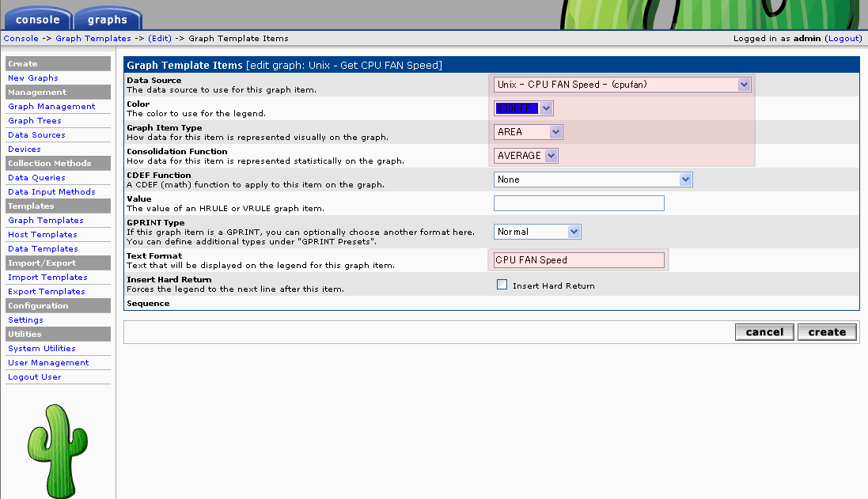
Task: Open User Management in sidebar
Action: click(48, 363)
